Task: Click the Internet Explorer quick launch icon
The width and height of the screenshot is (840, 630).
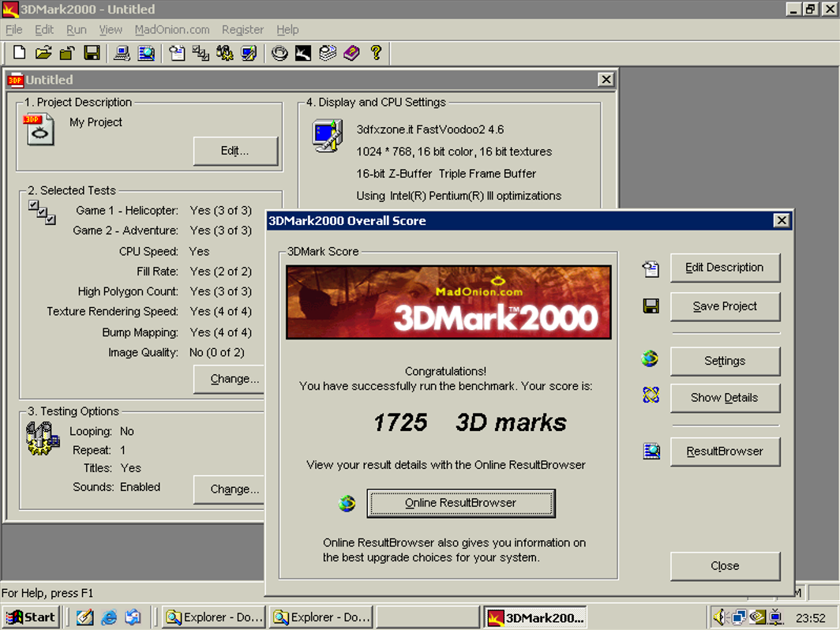Action: tap(109, 617)
